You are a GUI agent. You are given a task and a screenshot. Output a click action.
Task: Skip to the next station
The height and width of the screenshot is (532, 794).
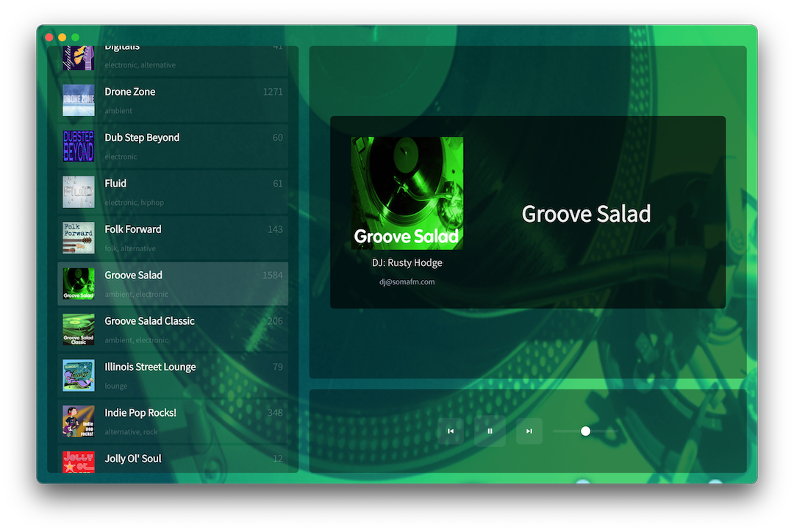529,431
